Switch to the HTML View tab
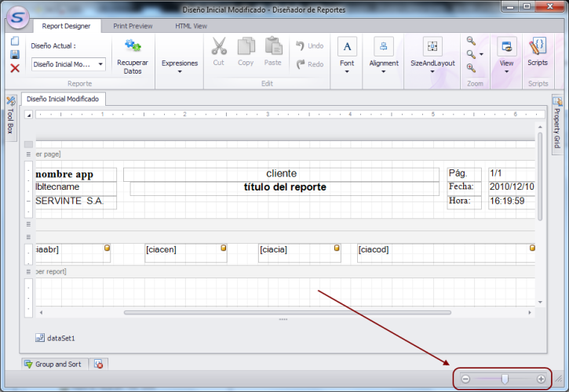 pos(193,26)
